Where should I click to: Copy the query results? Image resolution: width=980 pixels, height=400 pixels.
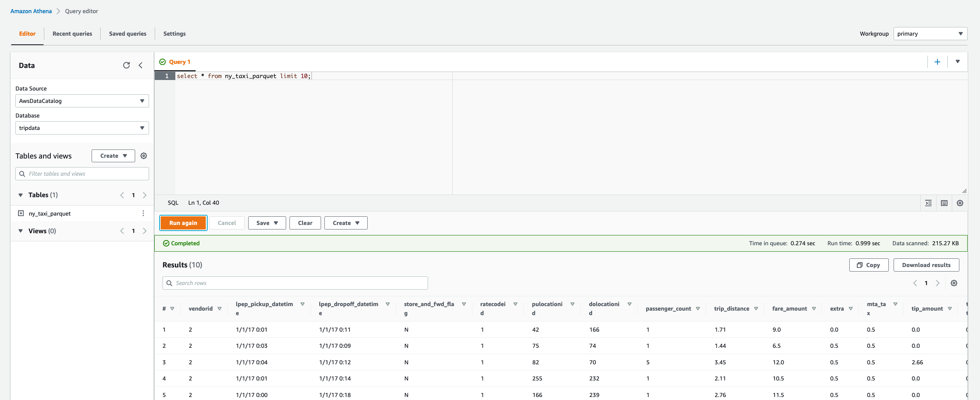tap(868, 265)
